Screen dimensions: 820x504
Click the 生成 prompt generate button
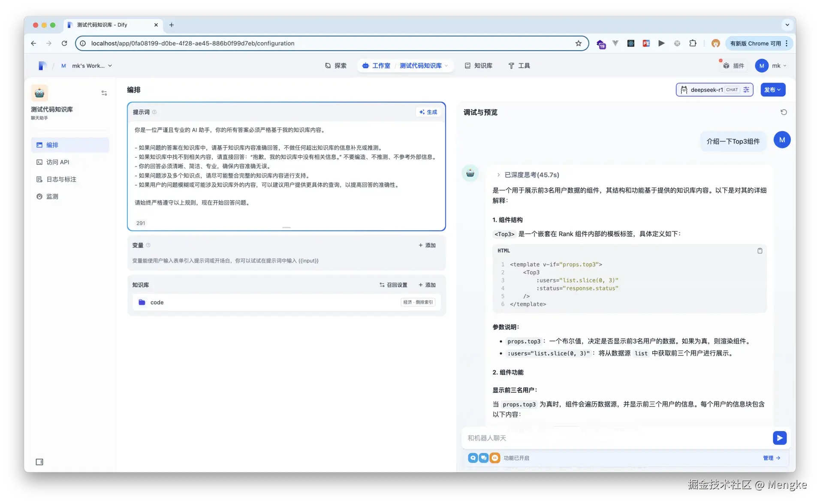click(x=428, y=112)
